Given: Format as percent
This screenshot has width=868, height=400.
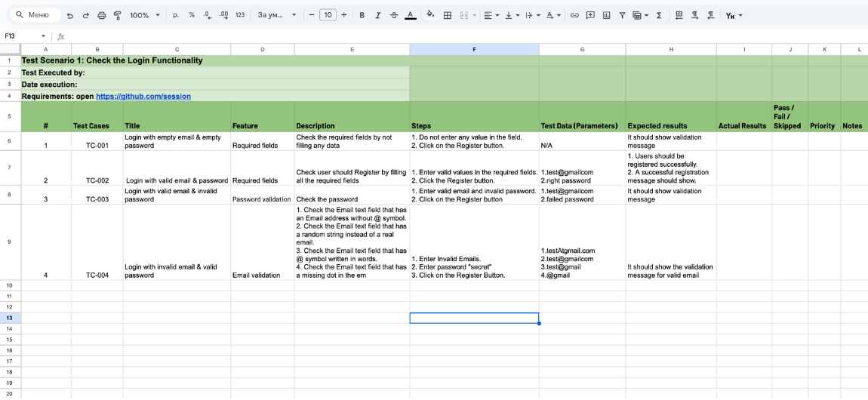Looking at the screenshot, I should pos(192,16).
